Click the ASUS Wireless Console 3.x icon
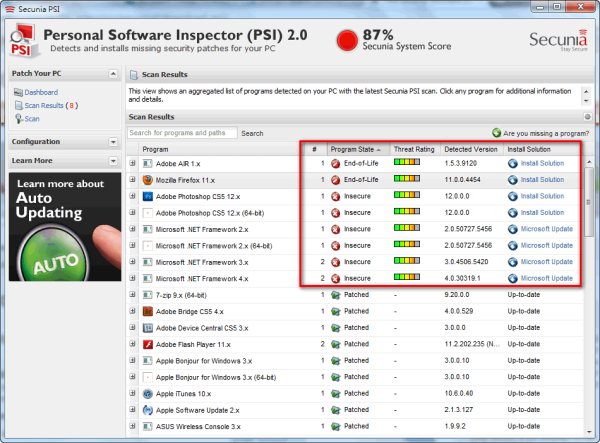This screenshot has height=443, width=600. pyautogui.click(x=147, y=426)
